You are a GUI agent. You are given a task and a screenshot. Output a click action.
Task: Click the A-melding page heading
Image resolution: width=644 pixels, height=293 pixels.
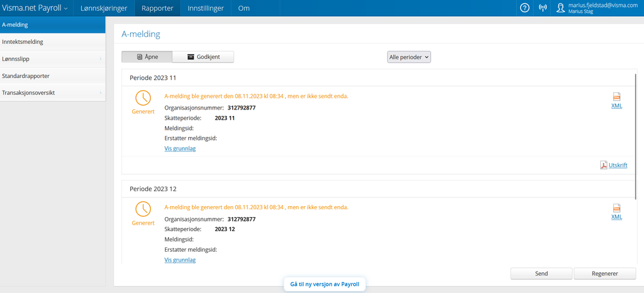click(x=141, y=35)
